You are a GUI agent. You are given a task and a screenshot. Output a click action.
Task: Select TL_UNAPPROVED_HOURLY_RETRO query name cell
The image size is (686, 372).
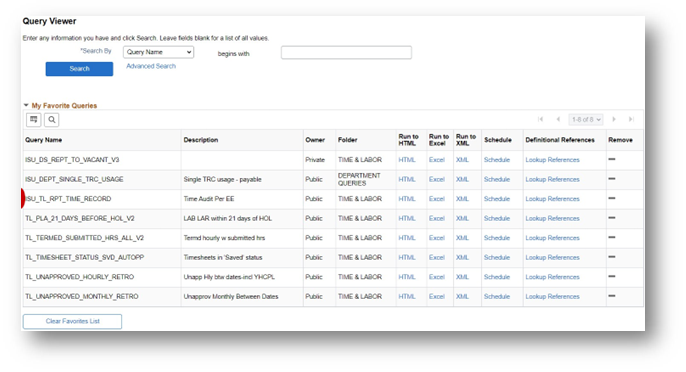coord(79,277)
